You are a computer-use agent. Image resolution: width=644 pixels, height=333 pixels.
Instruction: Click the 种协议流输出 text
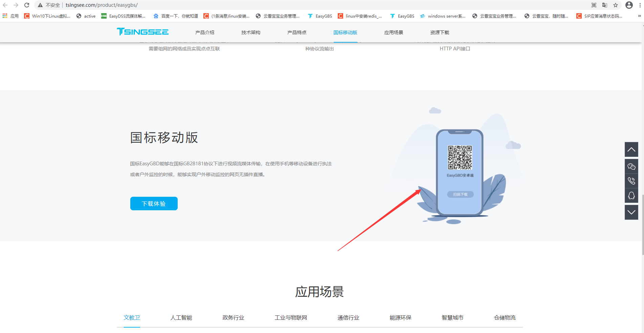click(319, 49)
